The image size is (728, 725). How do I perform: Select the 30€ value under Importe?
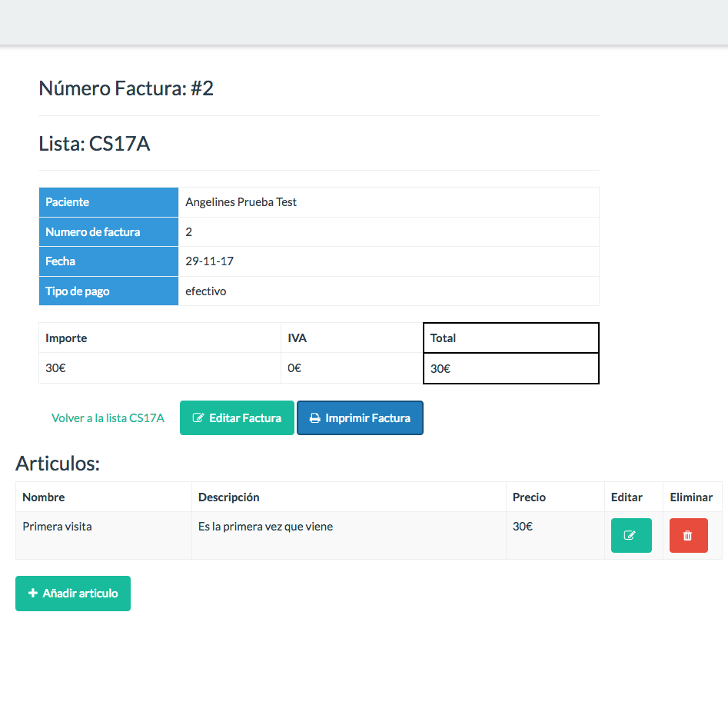(x=55, y=367)
